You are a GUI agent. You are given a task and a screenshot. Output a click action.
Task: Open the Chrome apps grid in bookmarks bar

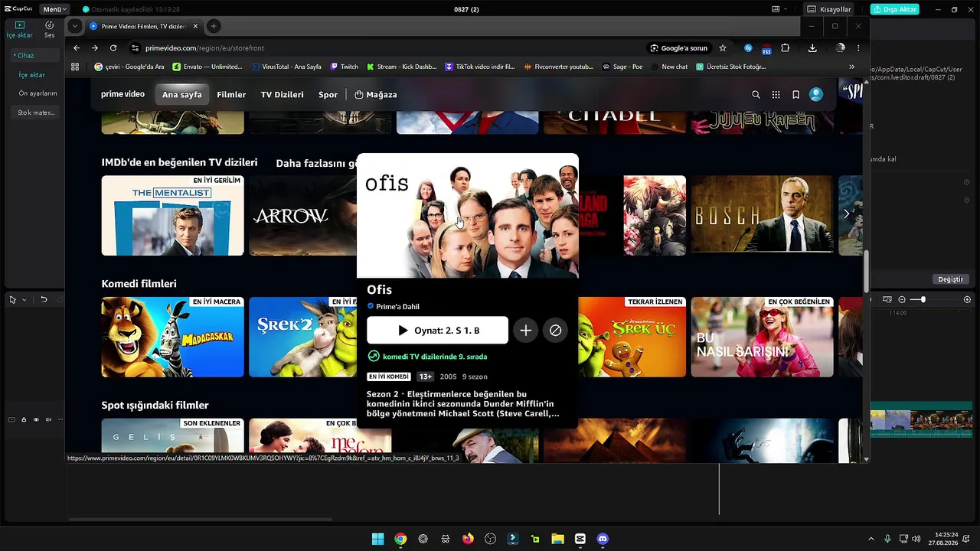(x=75, y=67)
